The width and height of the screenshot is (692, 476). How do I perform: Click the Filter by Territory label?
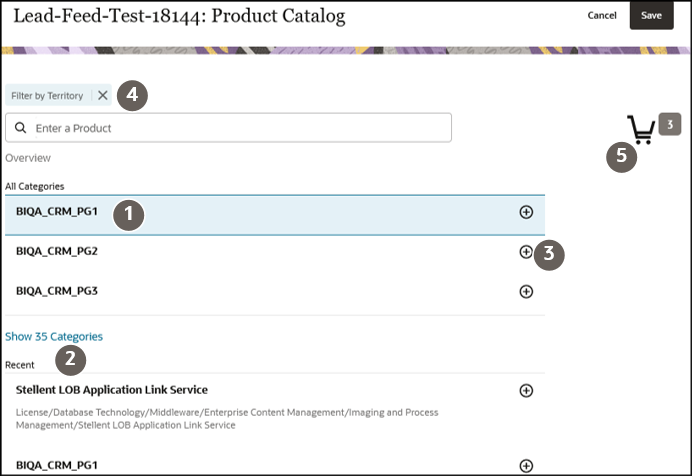47,96
